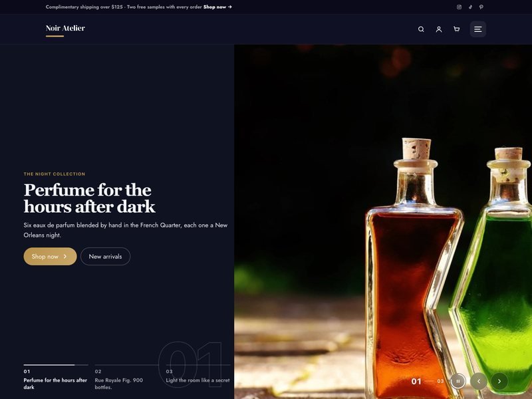The width and height of the screenshot is (532, 399).
Task: Open the hamburger menu button
Action: pyautogui.click(x=477, y=29)
